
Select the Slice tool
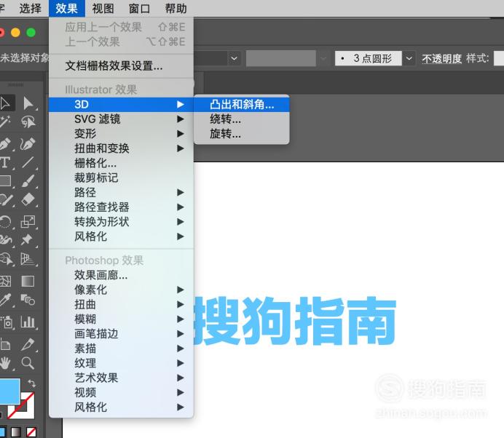(28, 345)
